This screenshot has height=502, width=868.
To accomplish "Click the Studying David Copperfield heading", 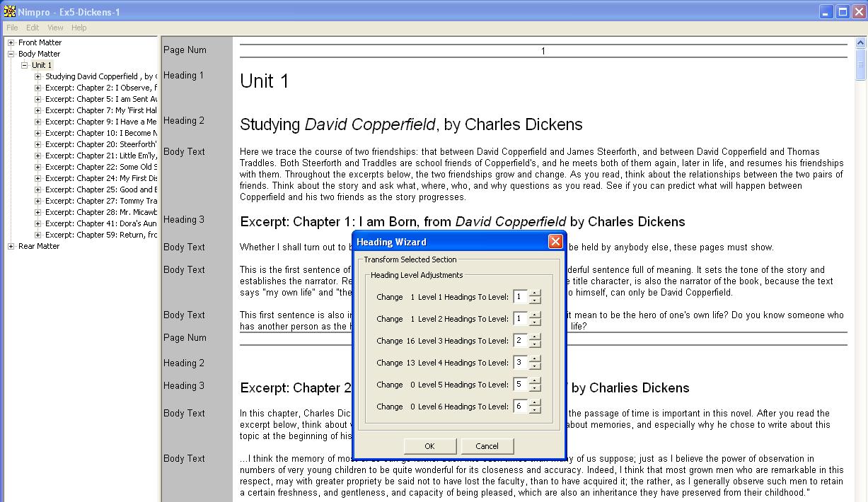I will click(411, 125).
